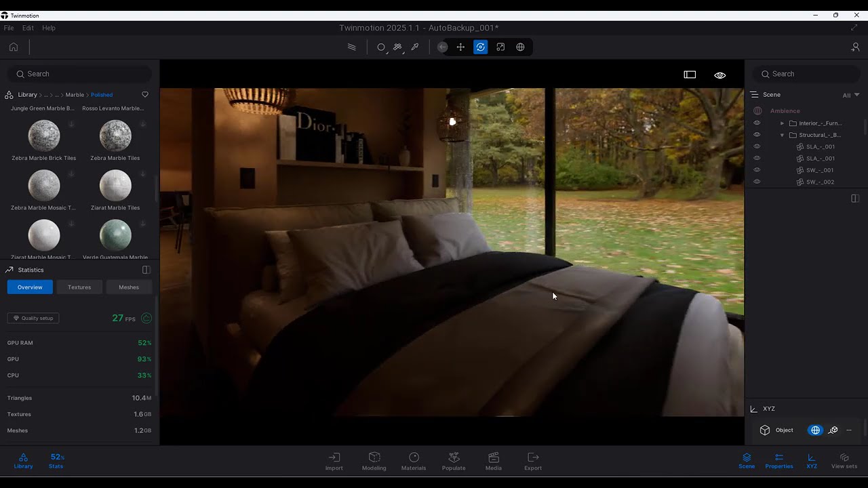Open the Modeling dock button
868x488 pixels.
[374, 462]
